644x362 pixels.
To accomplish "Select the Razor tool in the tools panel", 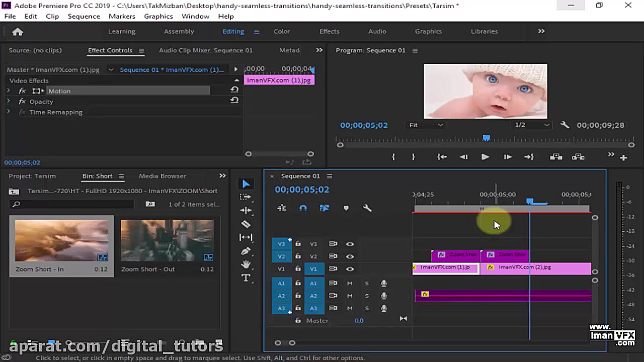I will click(x=246, y=224).
